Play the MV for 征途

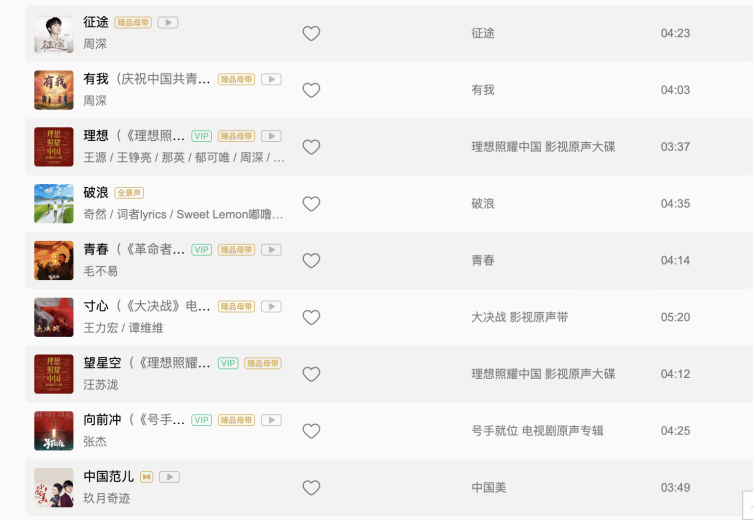168,23
